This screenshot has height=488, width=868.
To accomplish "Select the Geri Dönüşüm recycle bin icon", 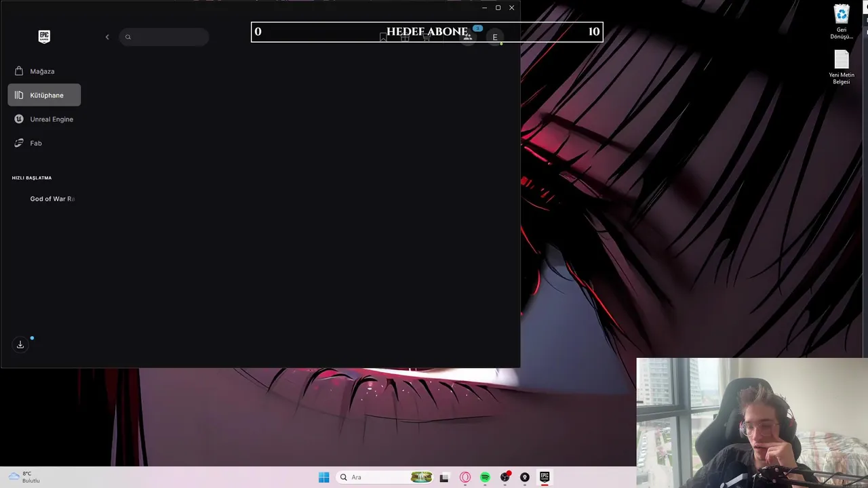I will click(x=842, y=22).
